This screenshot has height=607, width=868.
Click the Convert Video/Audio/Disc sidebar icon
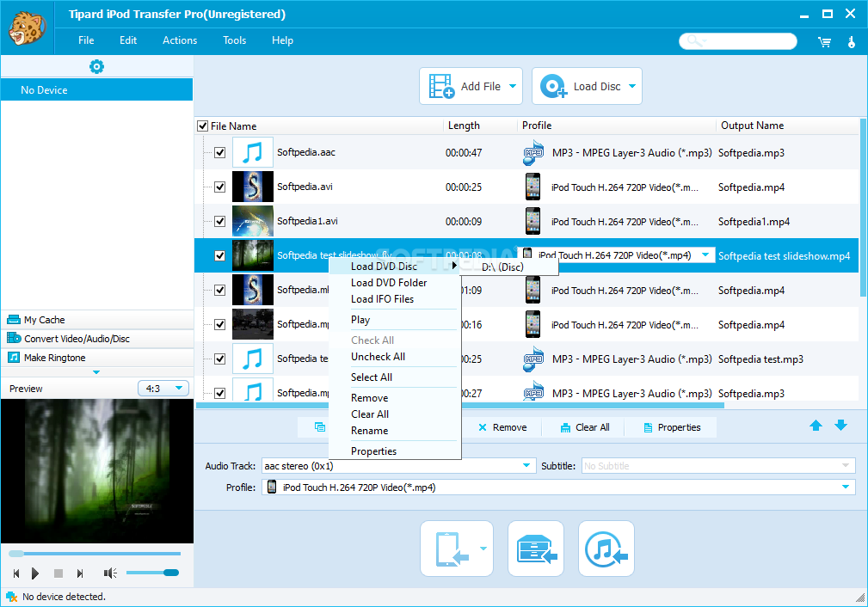(13, 338)
